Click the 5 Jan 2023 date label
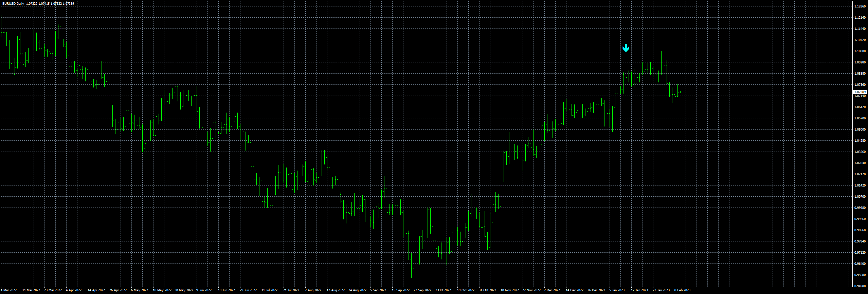 tap(617, 290)
